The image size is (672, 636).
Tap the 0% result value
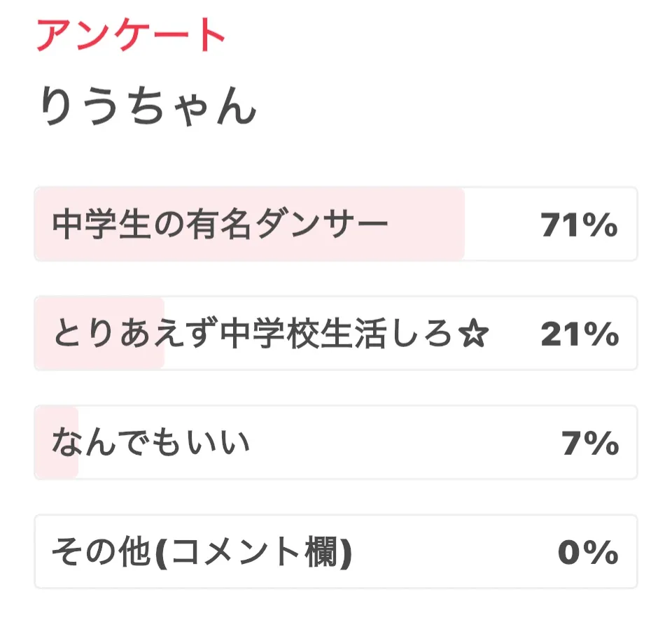coord(587,553)
